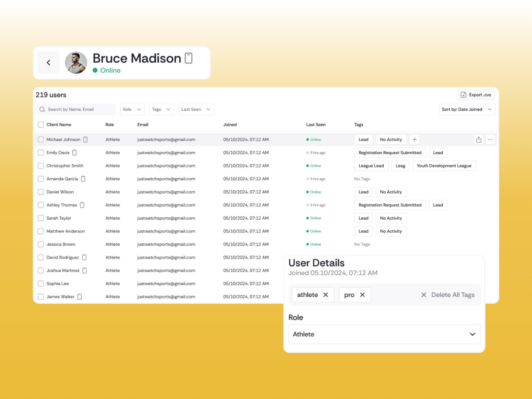The image size is (532, 399).
Task: Click the ellipsis menu on Michael Johnson's row
Action: pyautogui.click(x=490, y=139)
